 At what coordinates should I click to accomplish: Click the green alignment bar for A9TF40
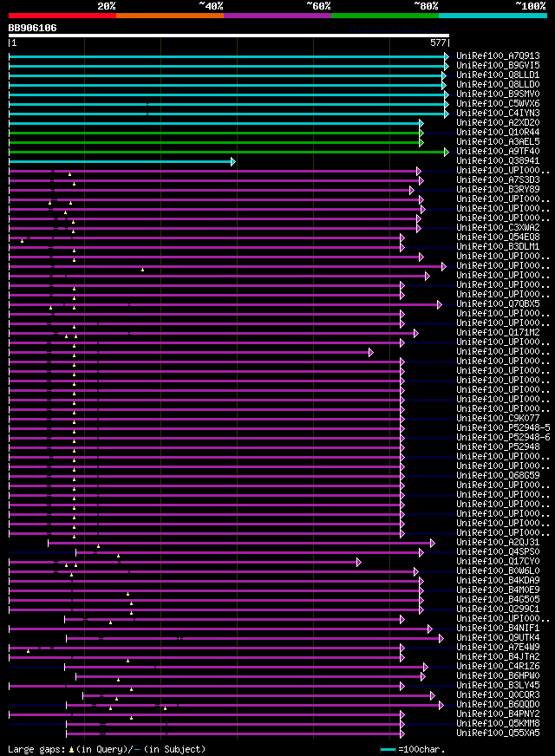click(229, 152)
